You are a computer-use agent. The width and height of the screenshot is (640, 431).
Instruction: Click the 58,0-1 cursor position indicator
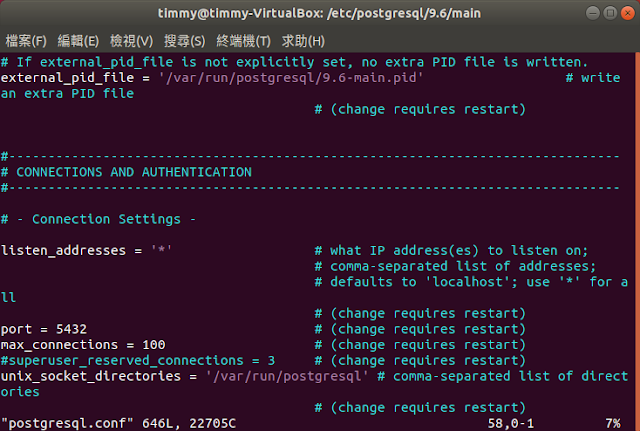511,423
